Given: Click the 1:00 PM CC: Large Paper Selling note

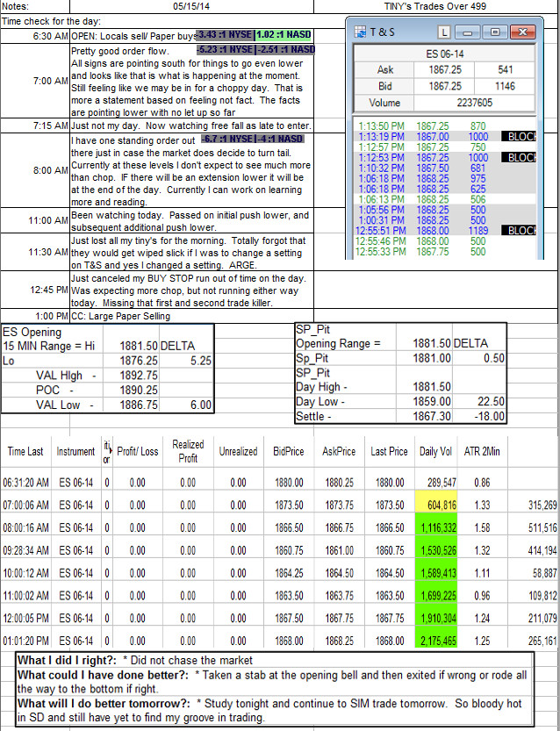Looking at the screenshot, I should (x=191, y=316).
